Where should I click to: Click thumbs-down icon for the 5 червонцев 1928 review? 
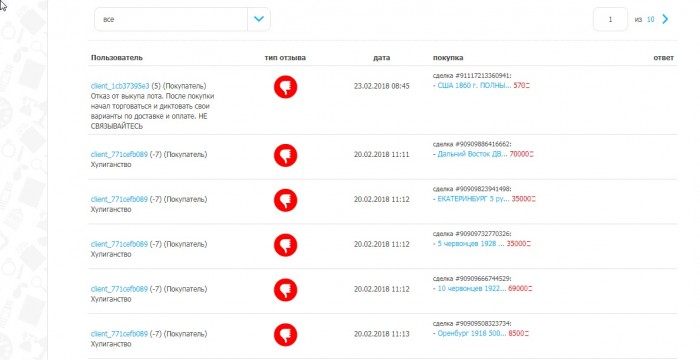click(285, 245)
